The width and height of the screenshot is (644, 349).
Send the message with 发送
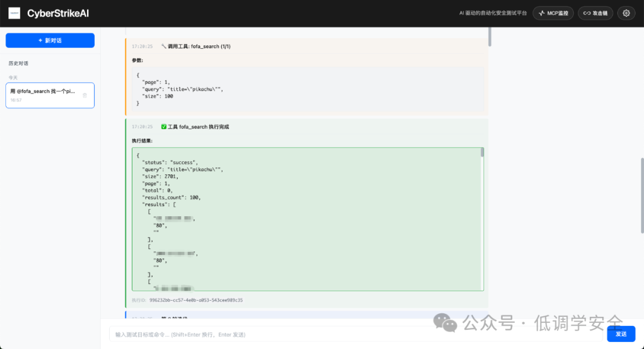coord(621,334)
